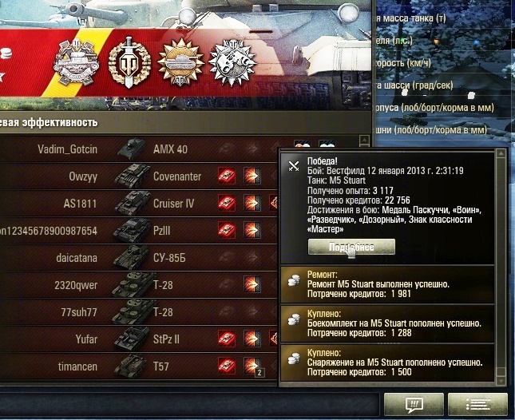Click the crossed swords victory icon
This screenshot has height=420, width=515.
click(x=294, y=166)
